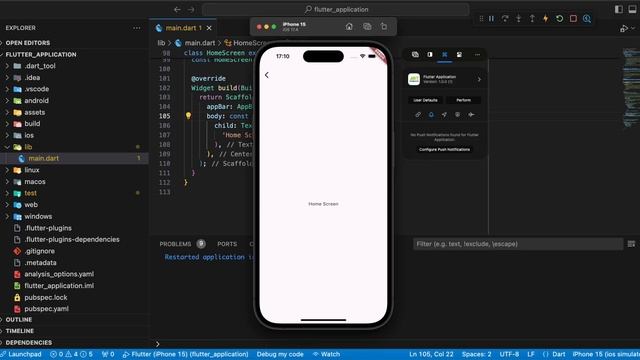Screen dimensions: 640x360
Task: Tap the back arrow in the iPhone app
Action: (x=267, y=75)
